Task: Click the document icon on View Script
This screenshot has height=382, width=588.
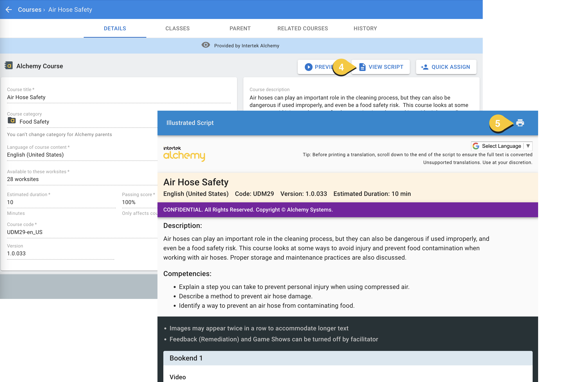Action: [362, 67]
